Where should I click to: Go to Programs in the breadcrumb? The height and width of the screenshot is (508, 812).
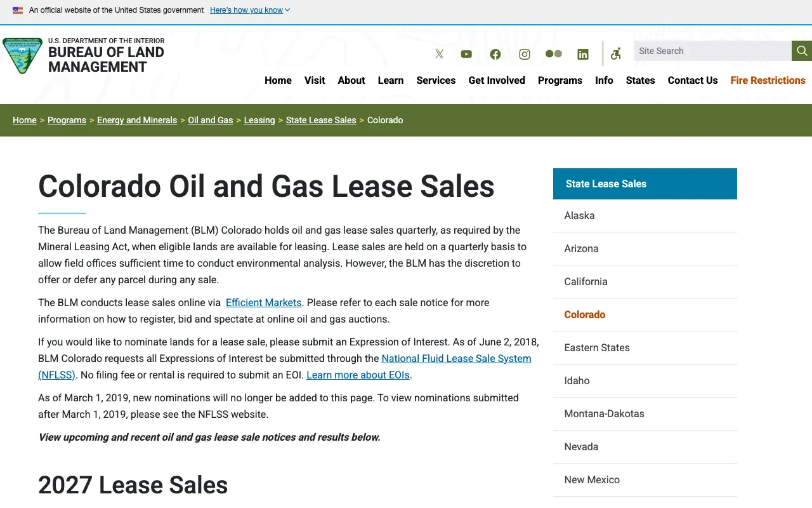[67, 120]
